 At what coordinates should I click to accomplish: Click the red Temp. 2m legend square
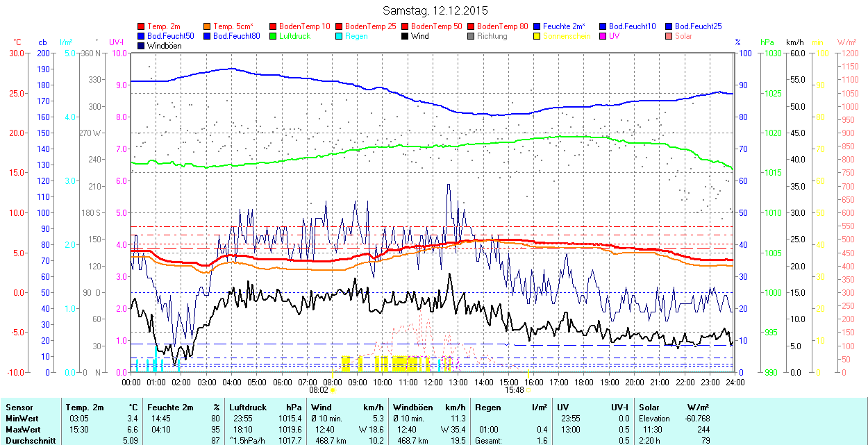click(142, 26)
